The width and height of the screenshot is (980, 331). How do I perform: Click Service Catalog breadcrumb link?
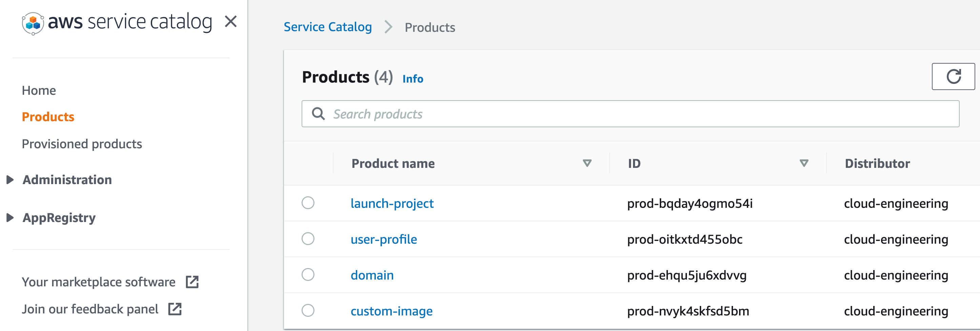[x=328, y=27]
